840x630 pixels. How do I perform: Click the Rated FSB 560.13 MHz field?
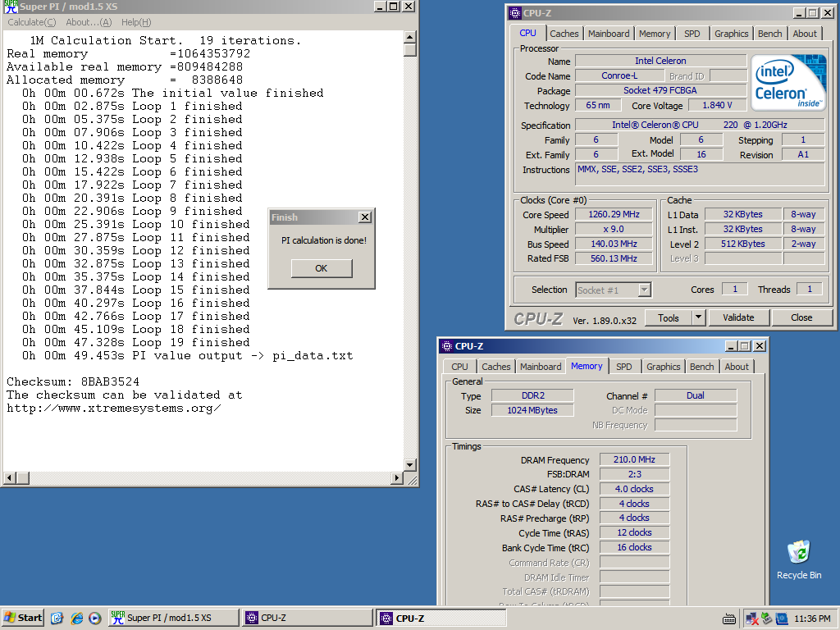(x=614, y=258)
